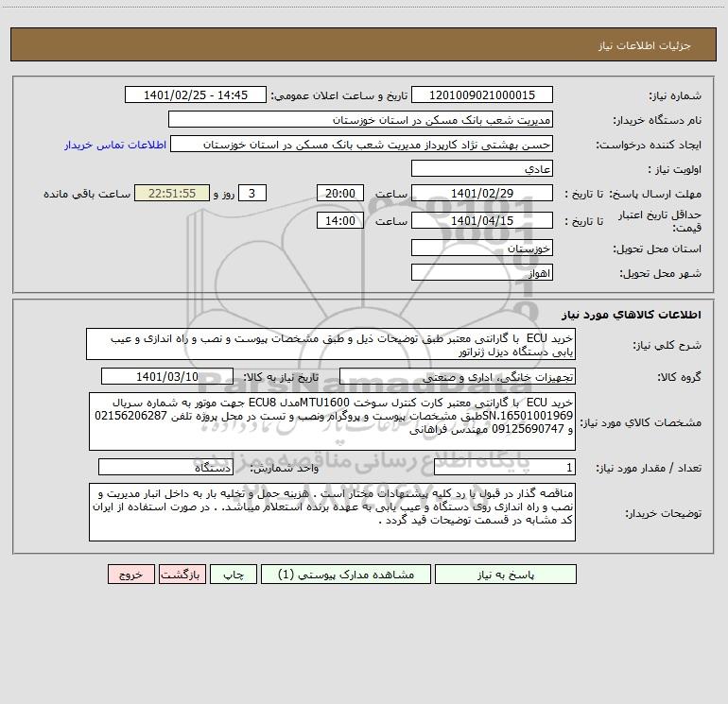The height and width of the screenshot is (704, 728).
Task: Click the چاپ print button
Action: pyautogui.click(x=234, y=575)
